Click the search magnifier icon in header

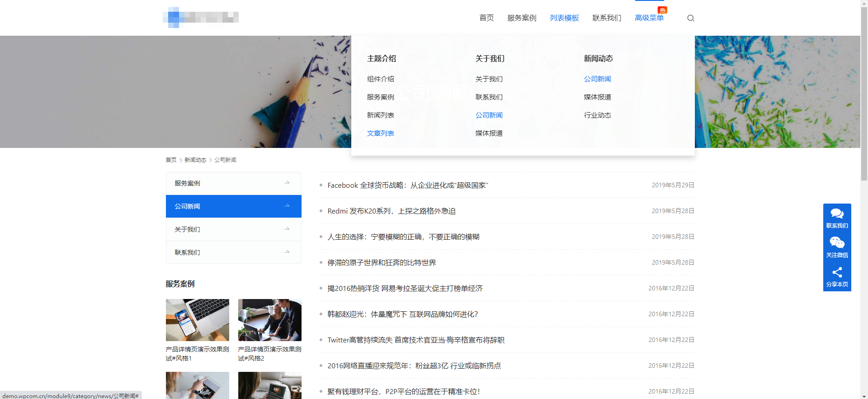[x=690, y=18]
